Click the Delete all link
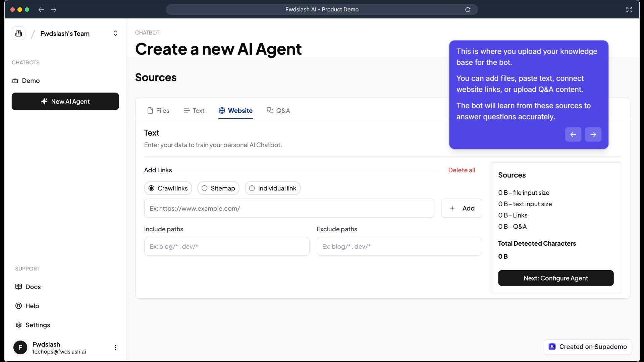This screenshot has height=362, width=644. (461, 170)
